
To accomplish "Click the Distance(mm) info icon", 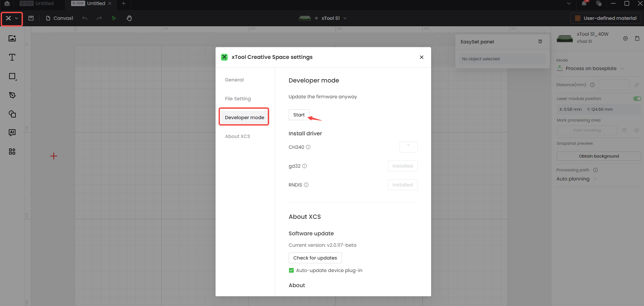I will [592, 85].
